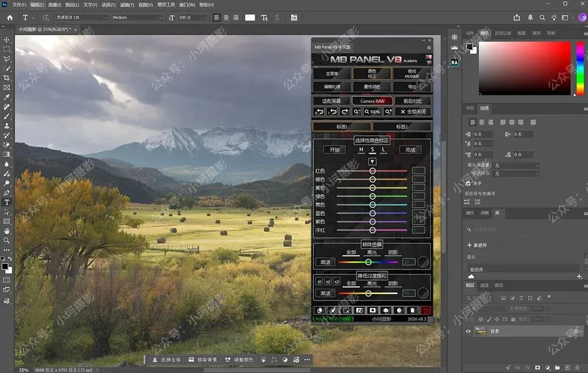Open the MB Panel hamburger menu
588x373 pixels.
(x=429, y=48)
